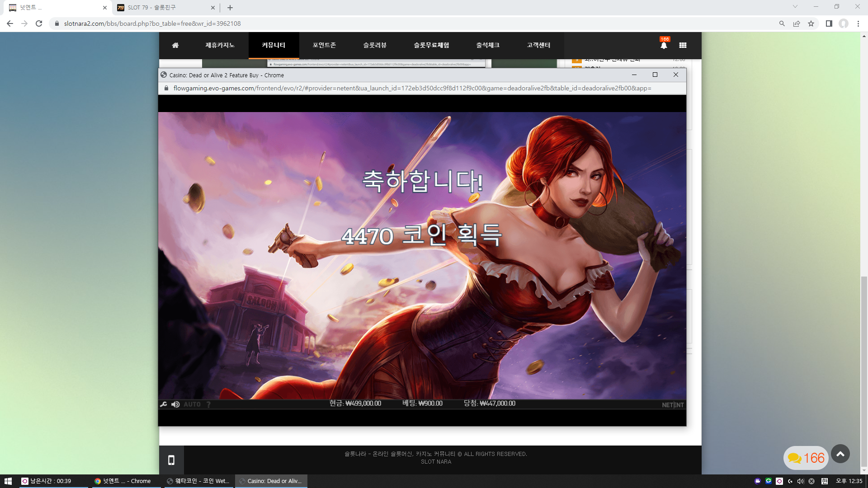Screen dimensions: 868x488
Task: Maximize the Dead or Alive 2 popup window
Action: 655,75
